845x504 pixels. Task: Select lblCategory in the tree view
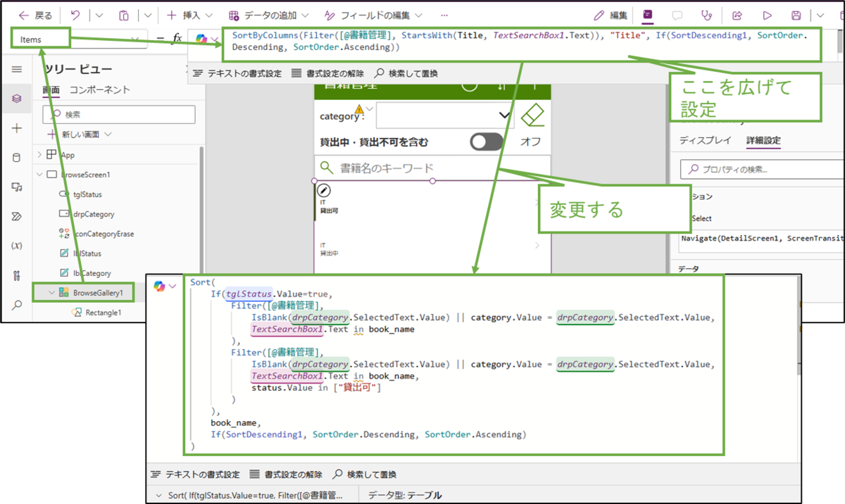pyautogui.click(x=92, y=273)
